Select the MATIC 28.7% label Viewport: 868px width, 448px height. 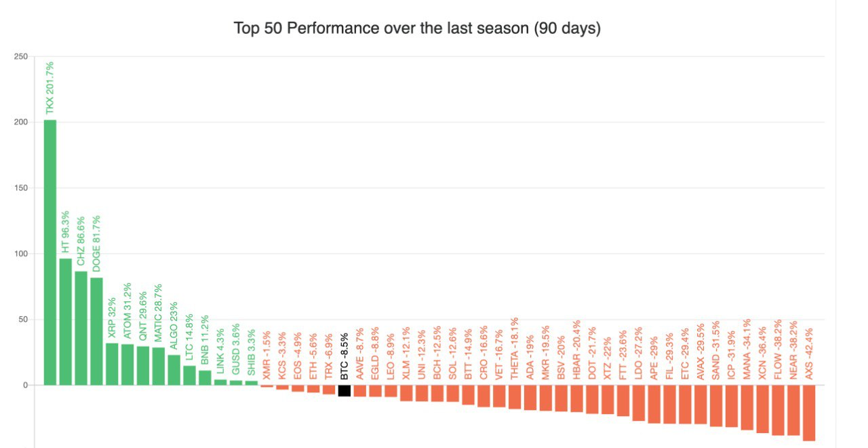[x=158, y=312]
